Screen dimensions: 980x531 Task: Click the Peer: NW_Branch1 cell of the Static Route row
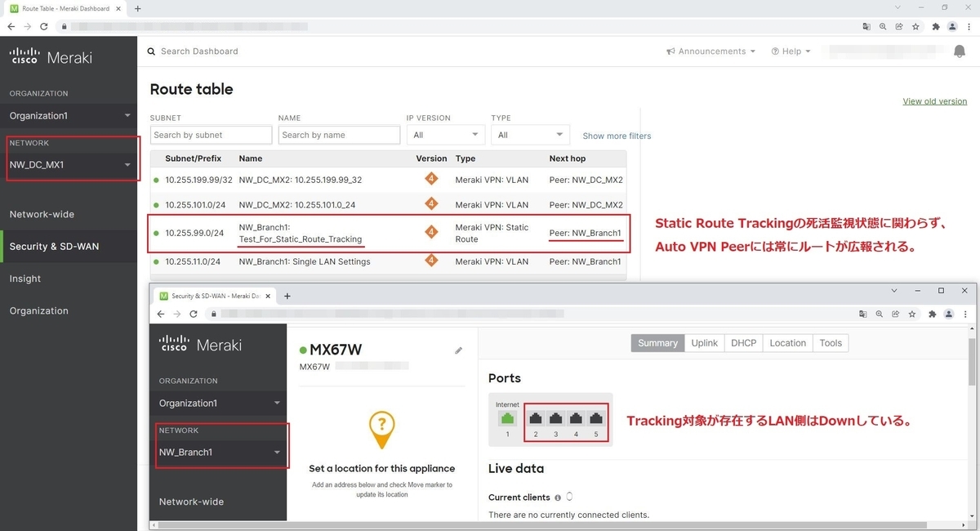click(585, 233)
